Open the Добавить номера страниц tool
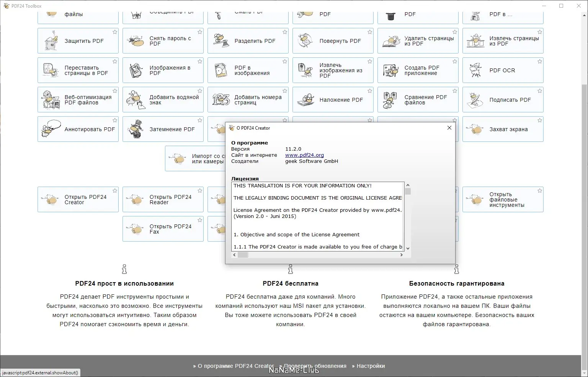This screenshot has height=377, width=588. [248, 100]
